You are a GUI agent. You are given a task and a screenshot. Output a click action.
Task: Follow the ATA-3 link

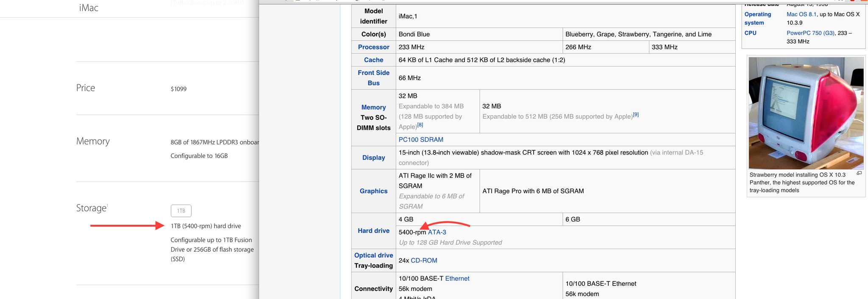(437, 232)
